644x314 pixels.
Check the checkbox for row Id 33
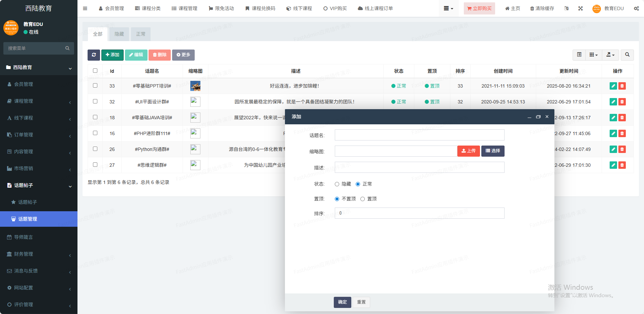click(95, 86)
